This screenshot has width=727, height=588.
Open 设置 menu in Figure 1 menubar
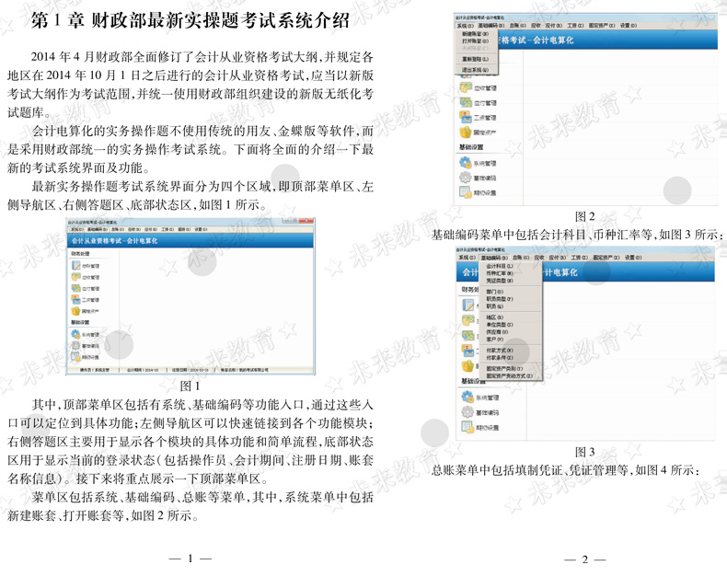click(x=201, y=229)
